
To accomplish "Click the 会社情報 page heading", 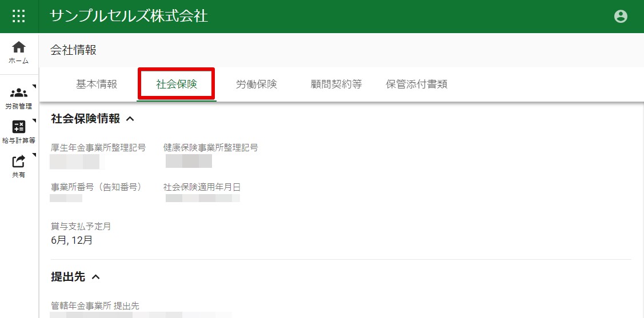I will point(74,50).
